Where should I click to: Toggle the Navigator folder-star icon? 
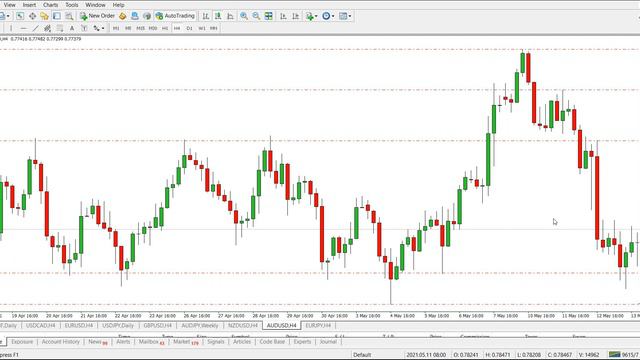click(44, 16)
